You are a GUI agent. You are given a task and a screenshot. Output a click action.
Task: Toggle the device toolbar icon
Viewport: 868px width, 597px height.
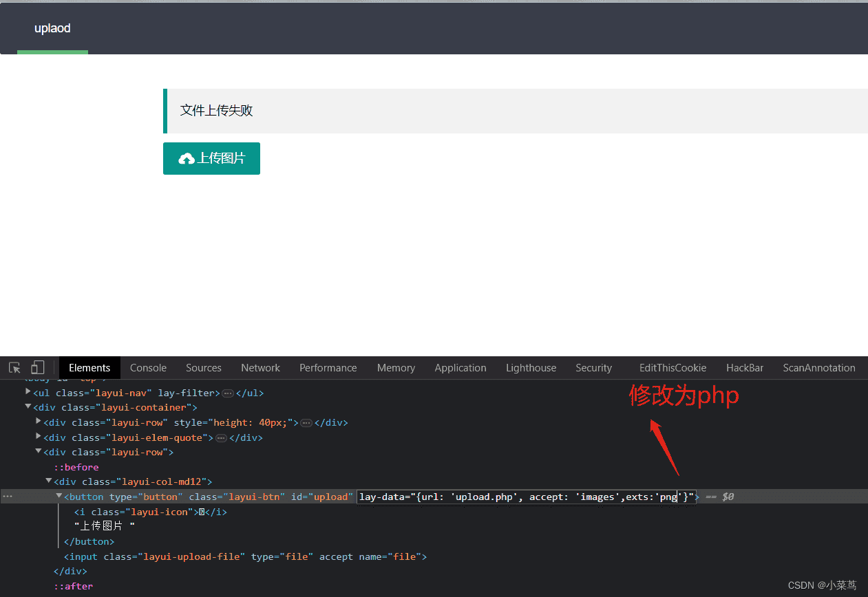click(x=38, y=368)
